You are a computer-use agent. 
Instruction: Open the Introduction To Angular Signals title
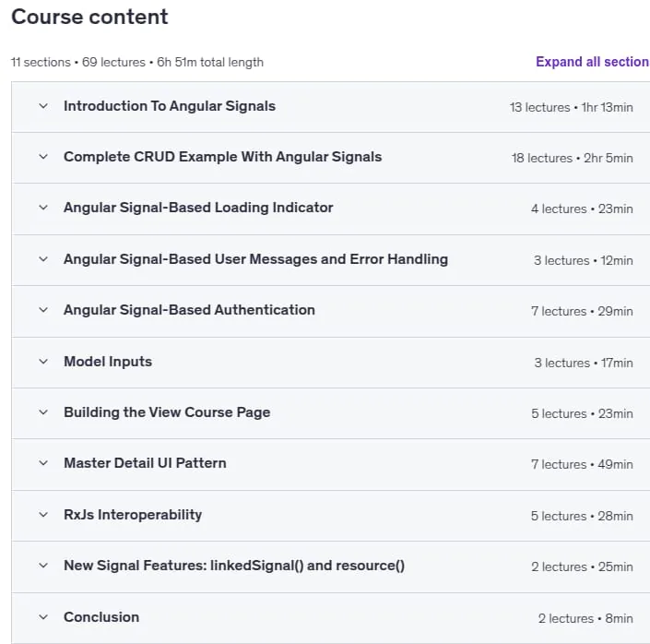coord(170,106)
